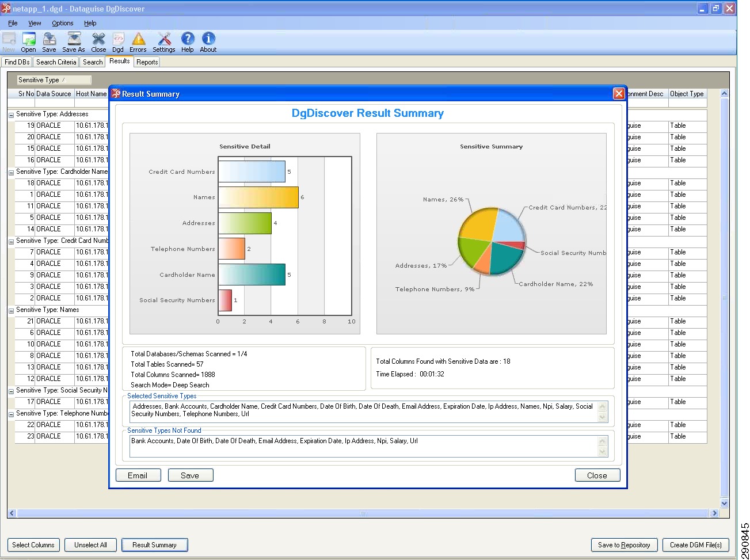The image size is (750, 560).
Task: Click the Save toolbar icon
Action: pos(50,41)
